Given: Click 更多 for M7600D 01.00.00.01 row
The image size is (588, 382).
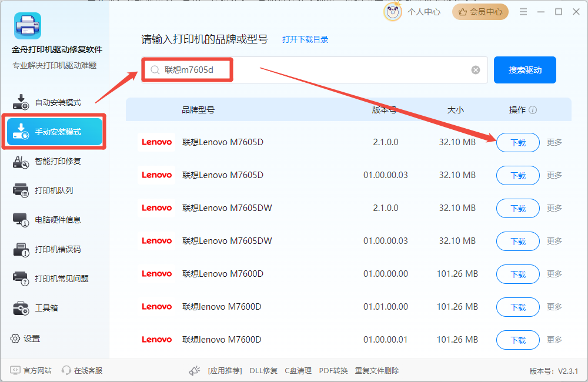Looking at the screenshot, I should coord(554,339).
